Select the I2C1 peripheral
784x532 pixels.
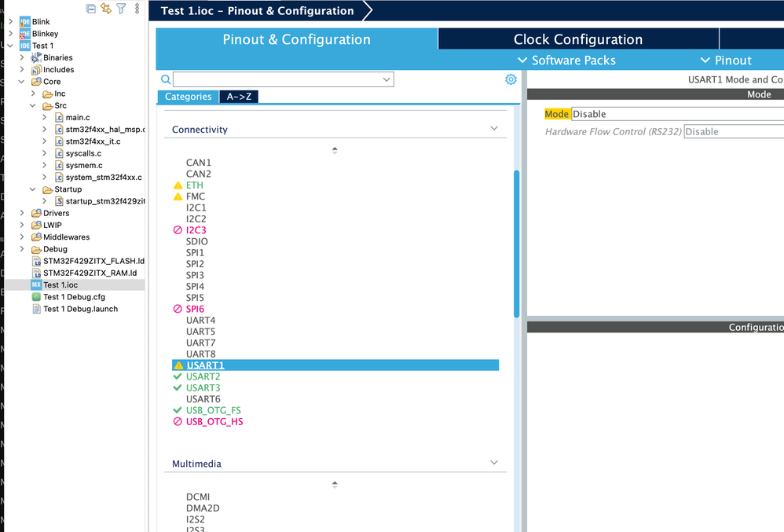[196, 207]
